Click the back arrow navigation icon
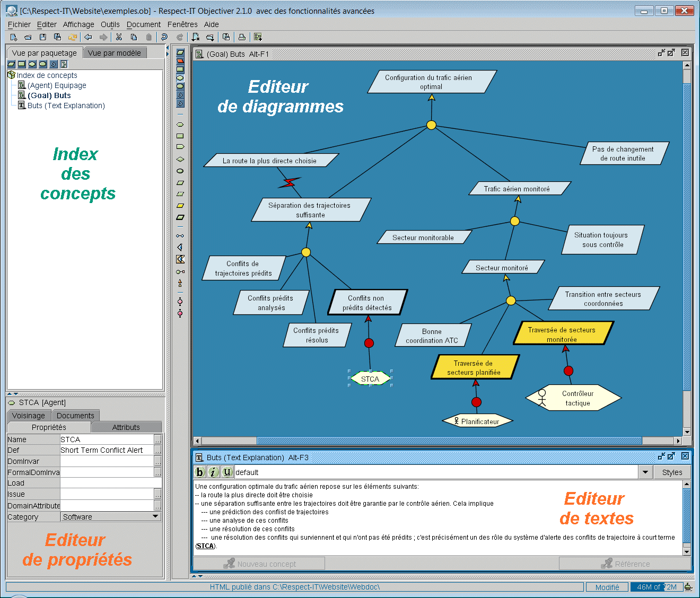The width and height of the screenshot is (700, 598). click(x=88, y=37)
